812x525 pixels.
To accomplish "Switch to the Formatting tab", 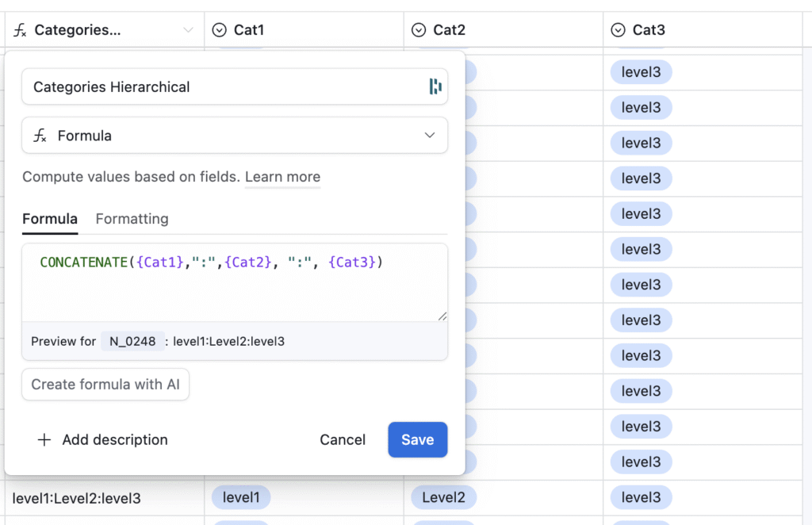I will 132,219.
